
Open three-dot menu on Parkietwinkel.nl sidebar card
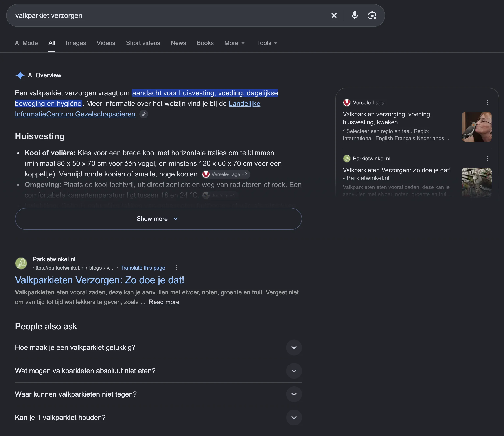487,159
